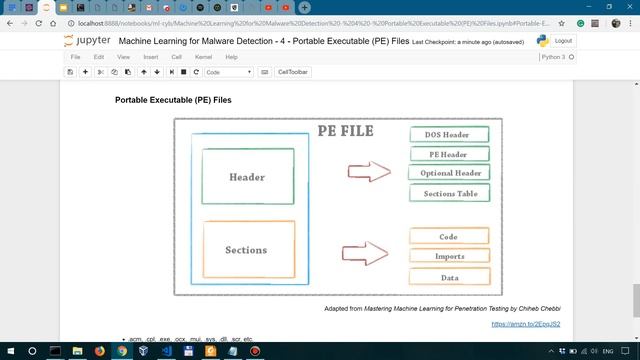Open the Chrome profile avatar
The height and width of the screenshot is (360, 640).
(616, 24)
